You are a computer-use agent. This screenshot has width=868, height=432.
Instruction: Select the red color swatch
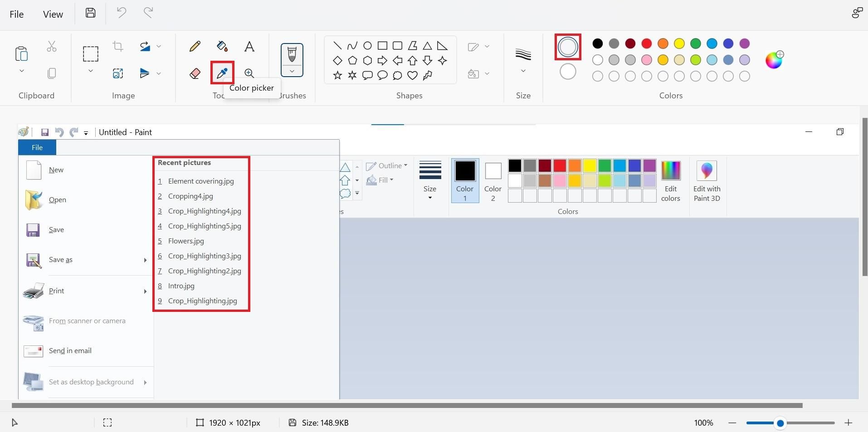[x=646, y=44]
